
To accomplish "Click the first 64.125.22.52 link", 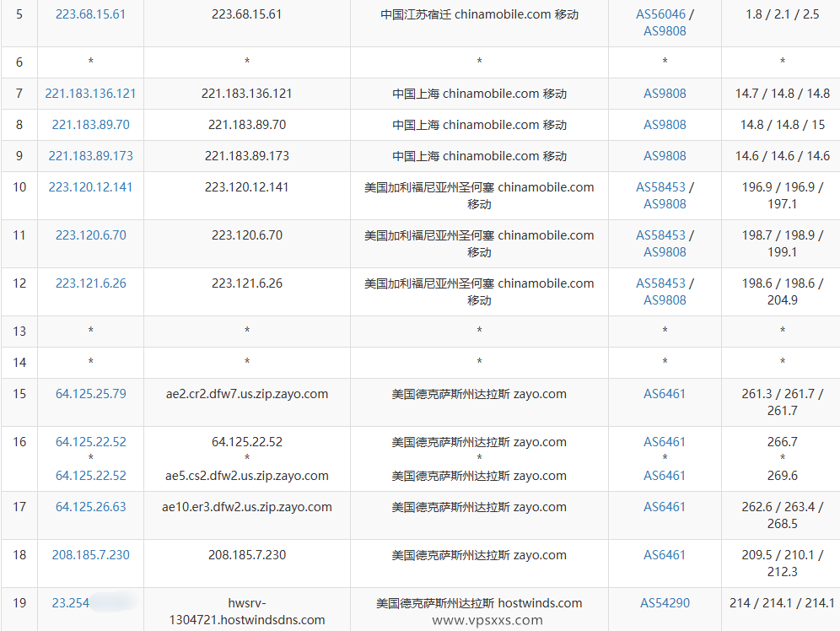I will click(x=90, y=441).
